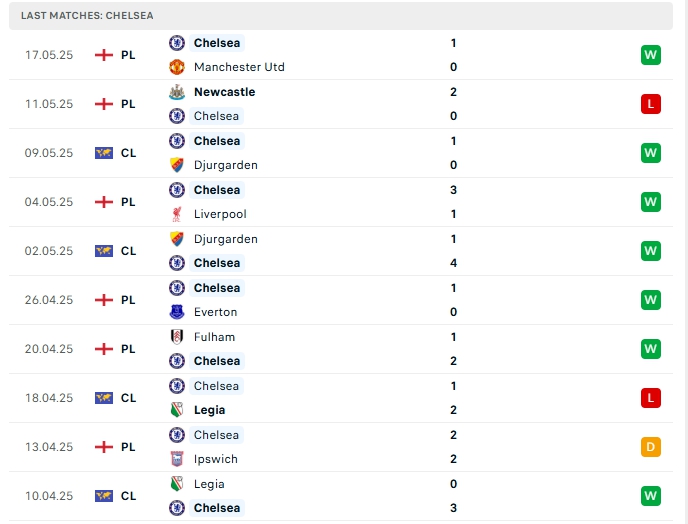
Task: Click Fulham crest in the 20.04.25 match
Action: tap(177, 337)
